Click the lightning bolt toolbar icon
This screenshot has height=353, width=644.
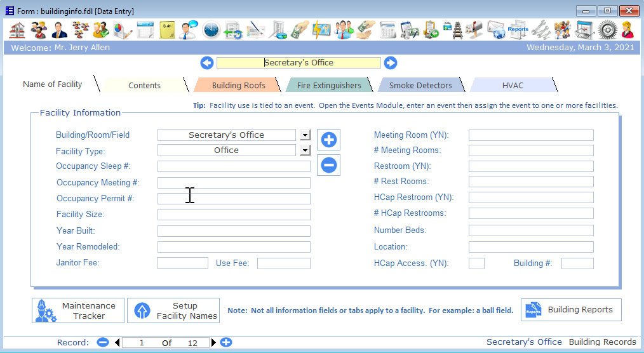(321, 30)
